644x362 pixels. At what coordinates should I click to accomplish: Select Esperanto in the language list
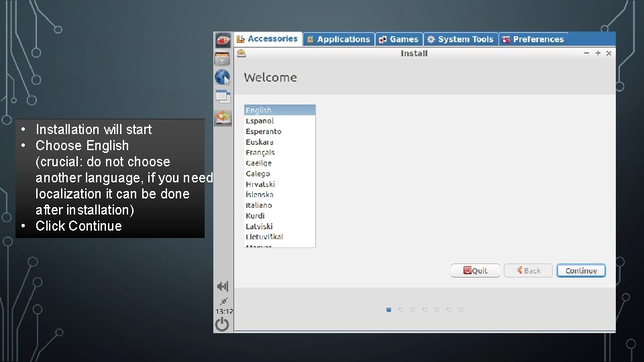(280, 131)
